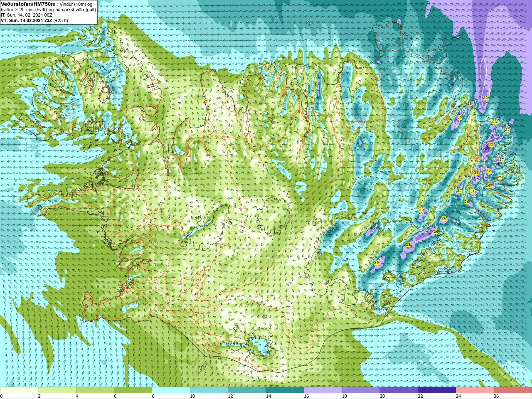
Task: Click the 20–22 m/s violet legend swatch
Action: click(399, 390)
